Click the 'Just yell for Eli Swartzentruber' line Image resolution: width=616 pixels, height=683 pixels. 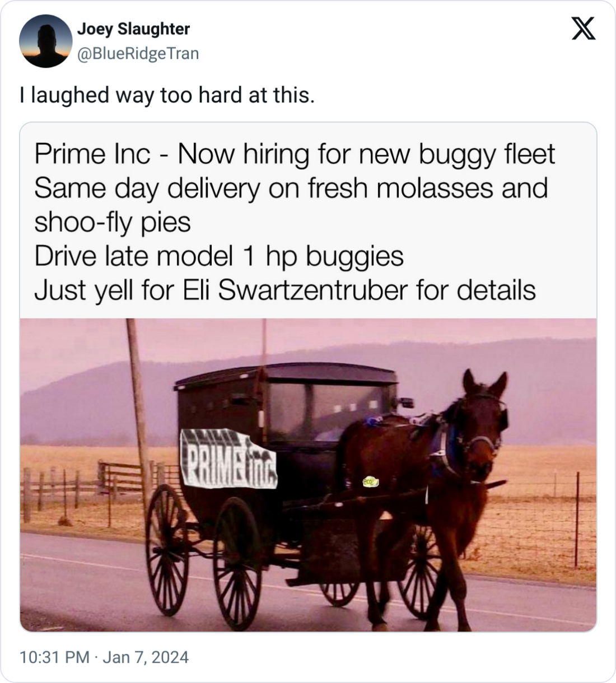[285, 291]
